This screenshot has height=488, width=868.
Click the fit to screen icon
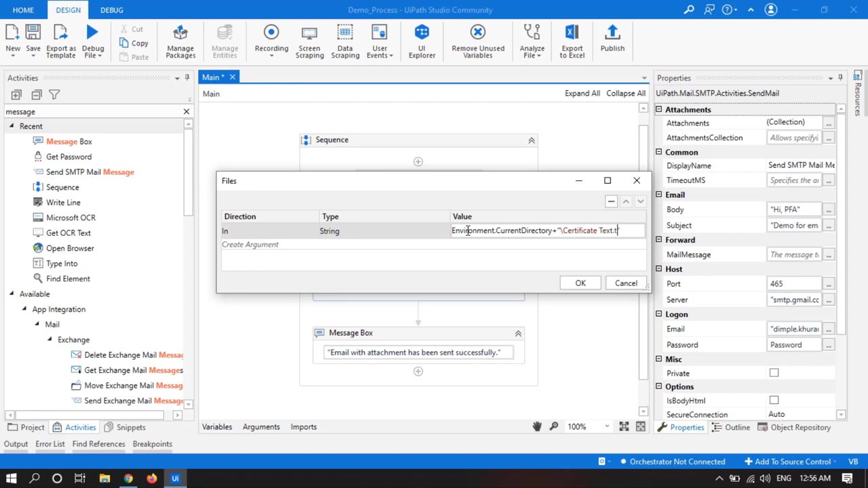[623, 426]
